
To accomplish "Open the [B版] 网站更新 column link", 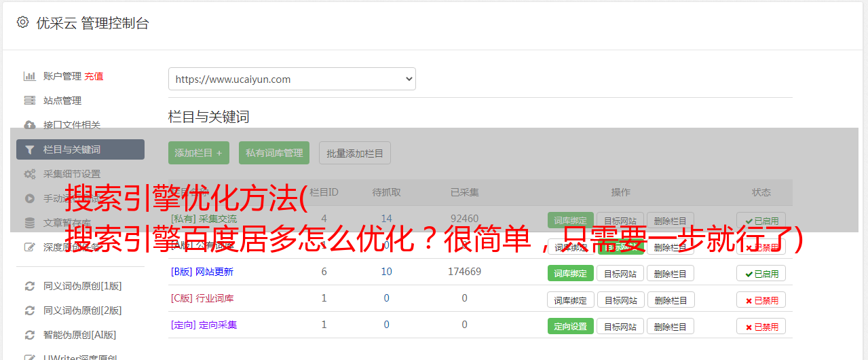I will click(x=202, y=272).
